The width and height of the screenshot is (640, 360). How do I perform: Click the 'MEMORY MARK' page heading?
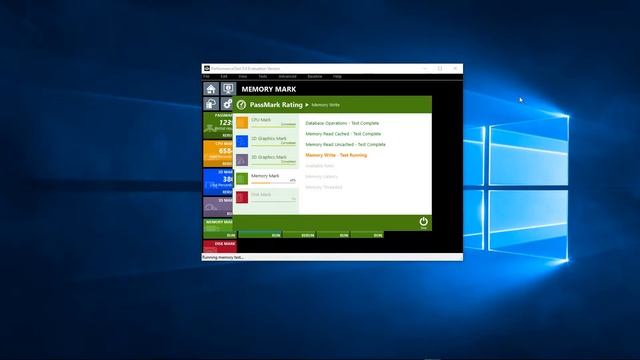269,89
